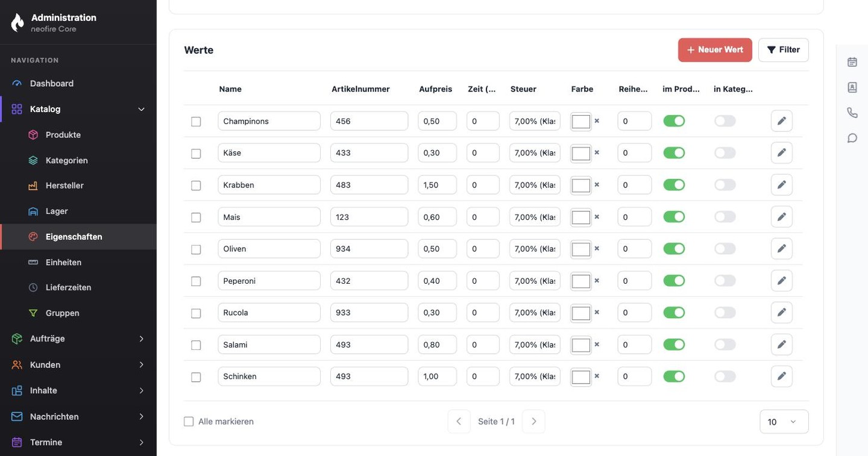Tick the Alle markieren checkbox
The width and height of the screenshot is (868, 456).
pos(189,422)
